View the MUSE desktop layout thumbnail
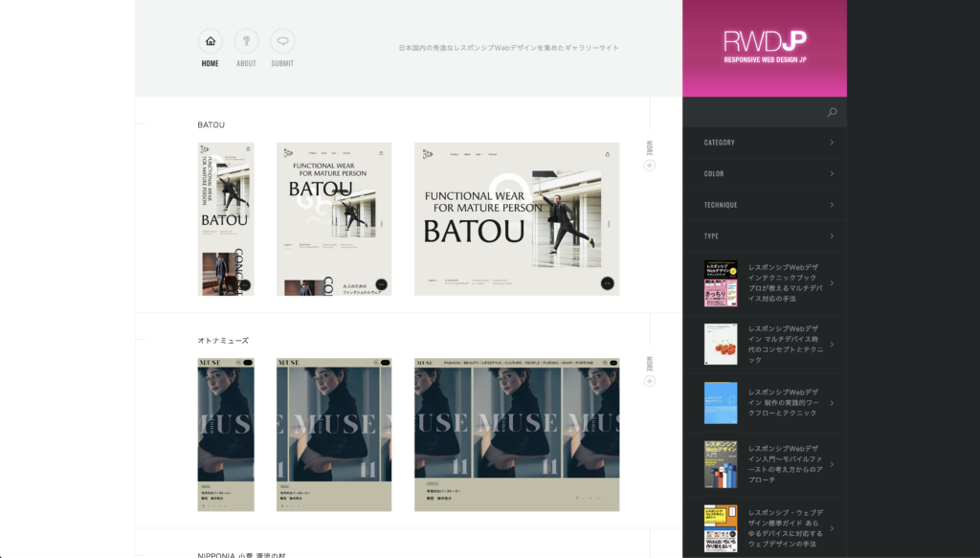 pyautogui.click(x=517, y=435)
